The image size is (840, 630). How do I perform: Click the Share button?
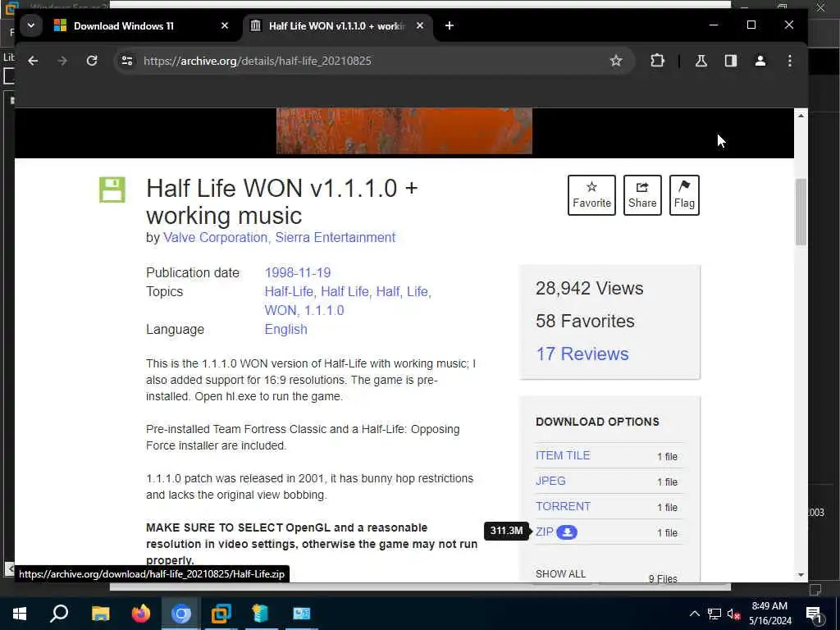point(642,195)
